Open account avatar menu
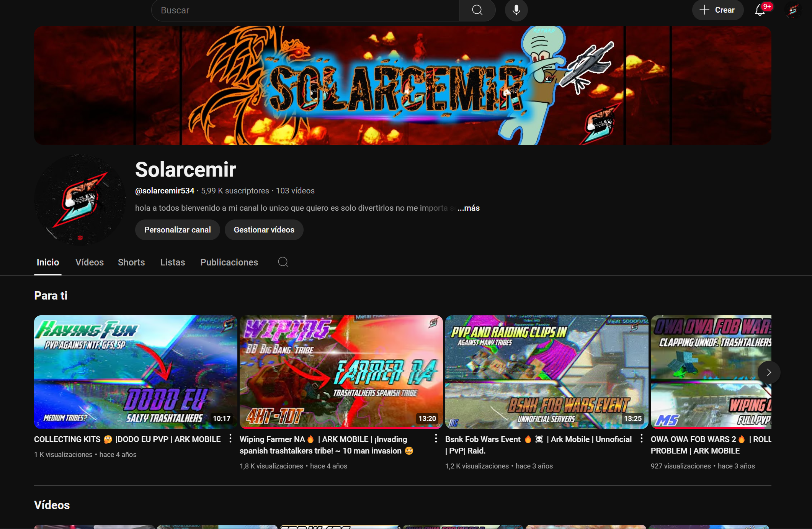 tap(793, 10)
